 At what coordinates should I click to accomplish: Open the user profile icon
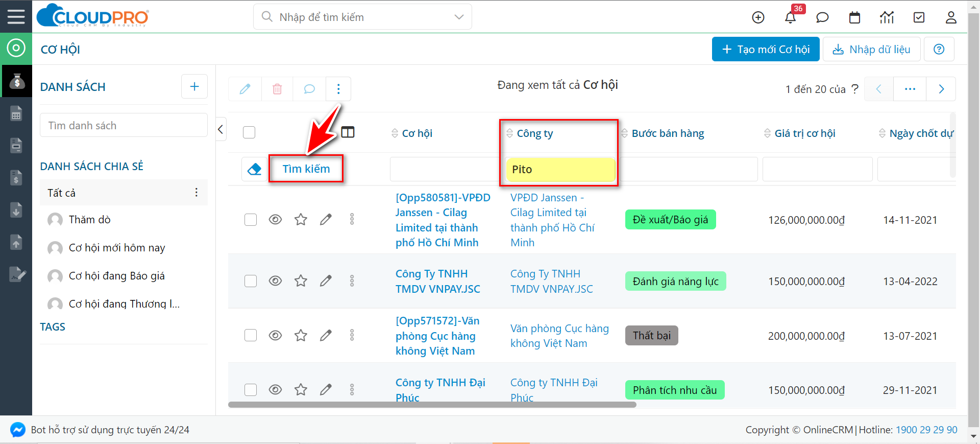951,17
